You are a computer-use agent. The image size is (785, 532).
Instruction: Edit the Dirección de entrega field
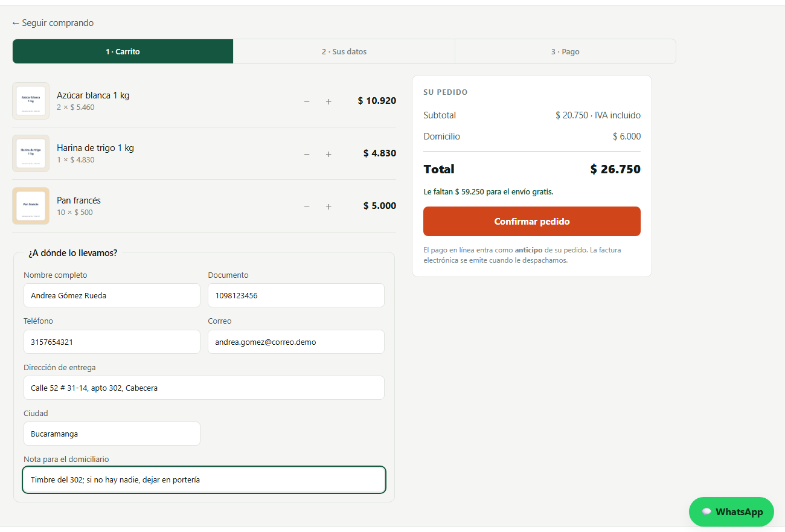(x=204, y=388)
